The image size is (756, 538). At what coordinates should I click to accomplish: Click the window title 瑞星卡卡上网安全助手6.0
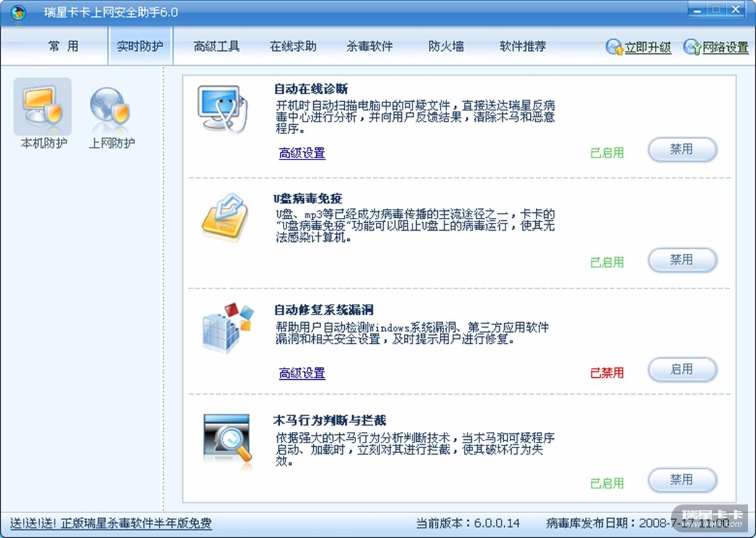[111, 12]
